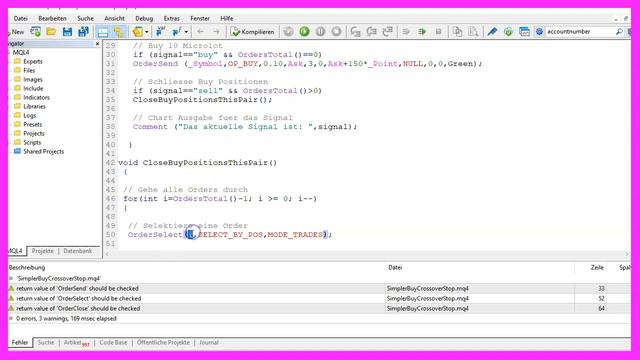Image resolution: width=640 pixels, height=360 pixels.
Task: Click the blue gear search options icon
Action: (x=539, y=31)
